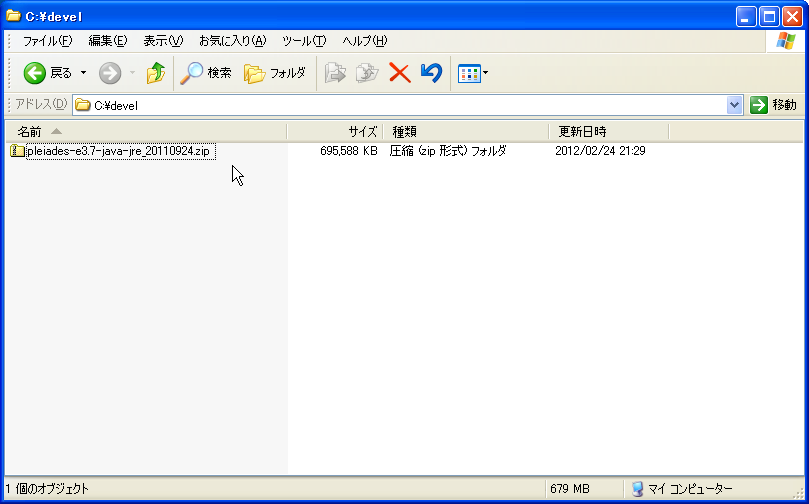This screenshot has height=504, width=809.
Task: Open the Back history dropdown arrow
Action: point(83,73)
